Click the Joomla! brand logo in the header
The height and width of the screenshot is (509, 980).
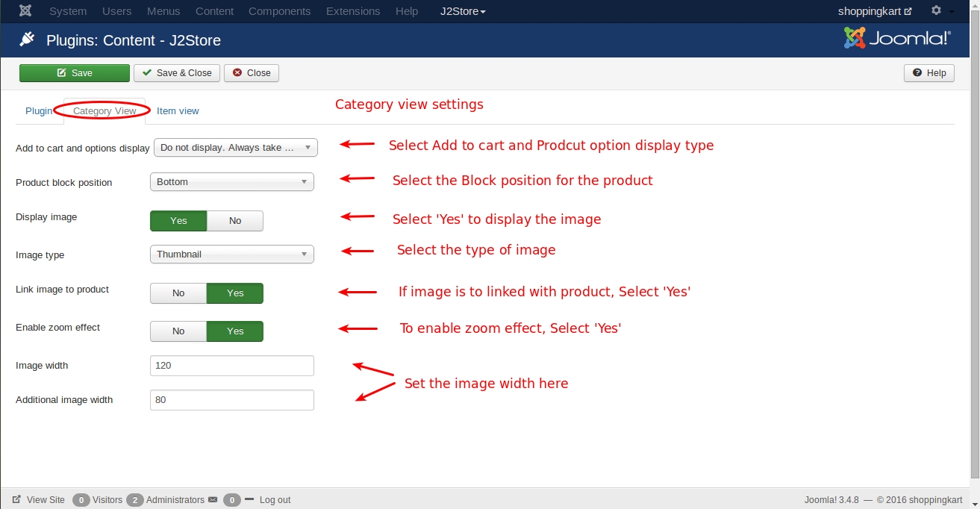pos(897,38)
